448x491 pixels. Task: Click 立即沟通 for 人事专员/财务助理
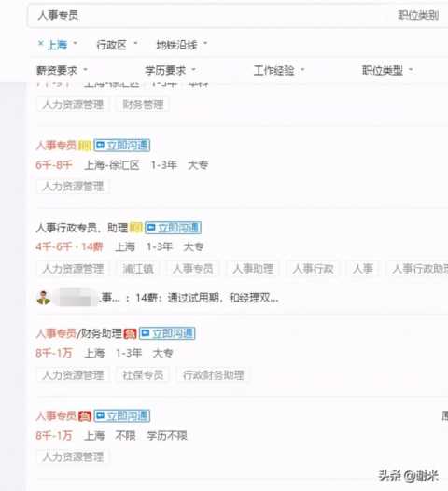click(x=167, y=333)
